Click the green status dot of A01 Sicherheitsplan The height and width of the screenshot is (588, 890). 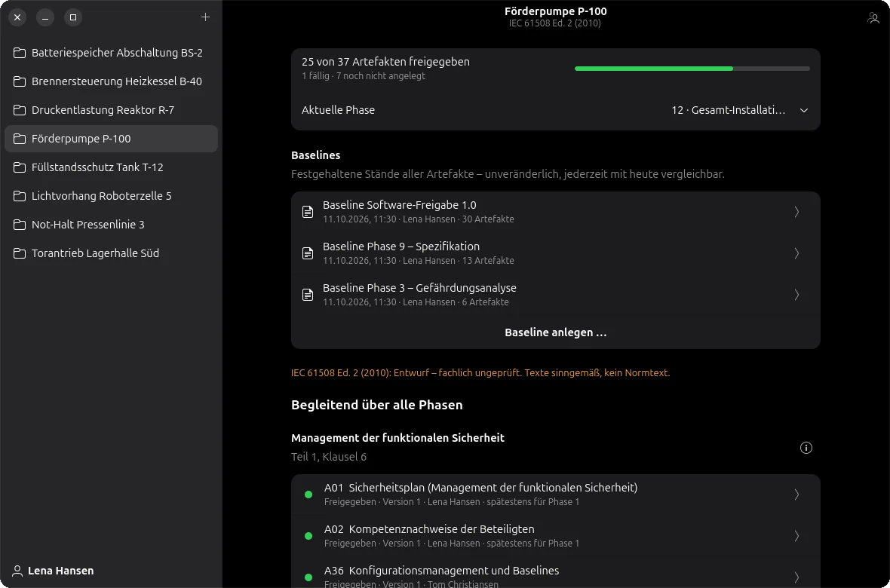click(x=308, y=495)
